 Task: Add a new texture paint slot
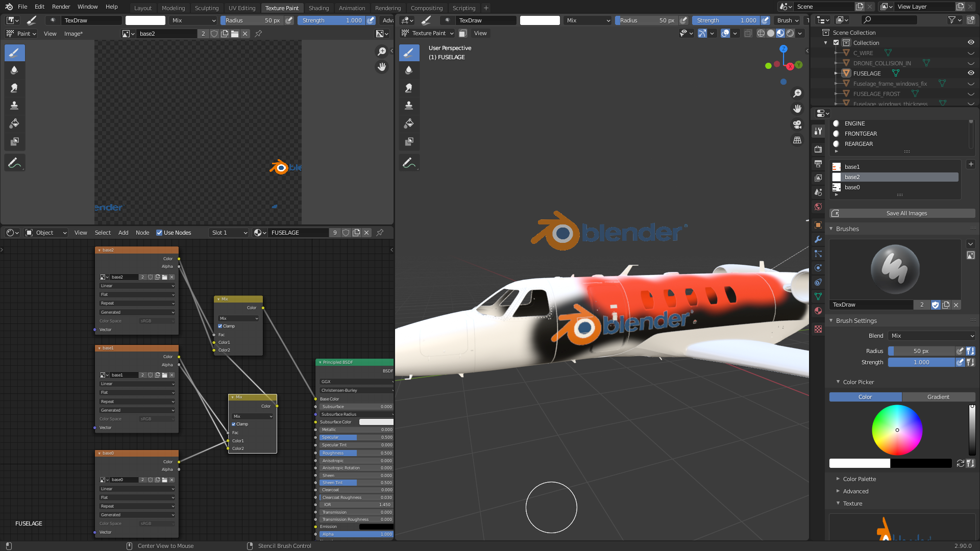coord(971,164)
